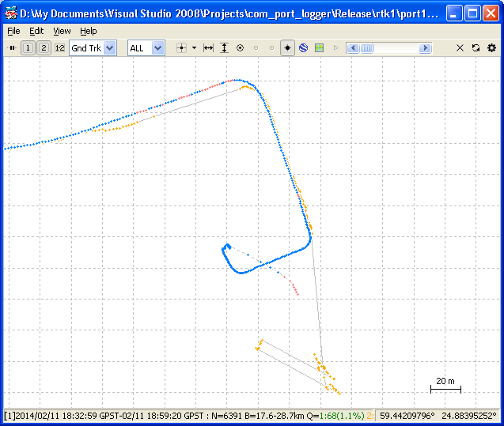Screen dimensions: 504x426
Task: Click the application icon in title bar
Action: (x=10, y=13)
